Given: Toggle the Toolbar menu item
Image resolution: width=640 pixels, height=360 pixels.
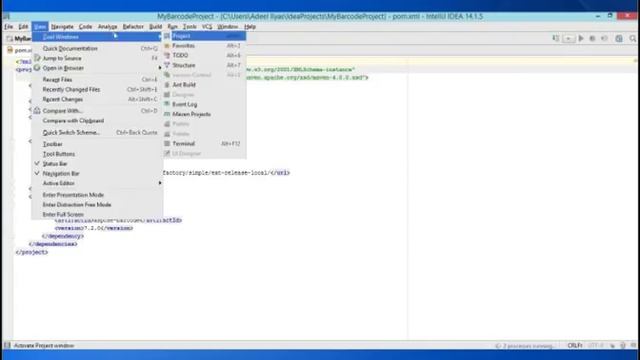Looking at the screenshot, I should coord(53,144).
